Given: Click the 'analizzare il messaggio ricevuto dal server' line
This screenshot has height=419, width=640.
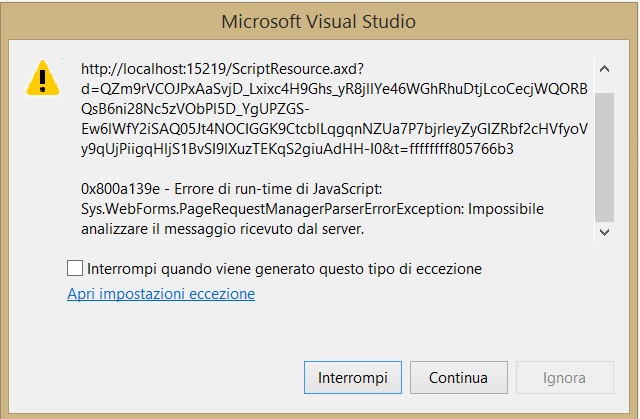Looking at the screenshot, I should [222, 229].
